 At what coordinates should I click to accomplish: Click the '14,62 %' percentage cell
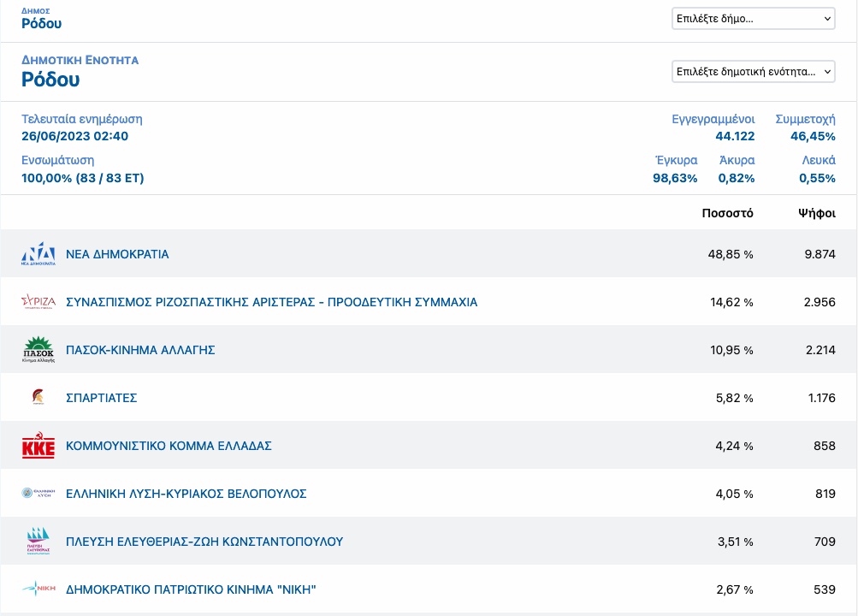coord(731,302)
